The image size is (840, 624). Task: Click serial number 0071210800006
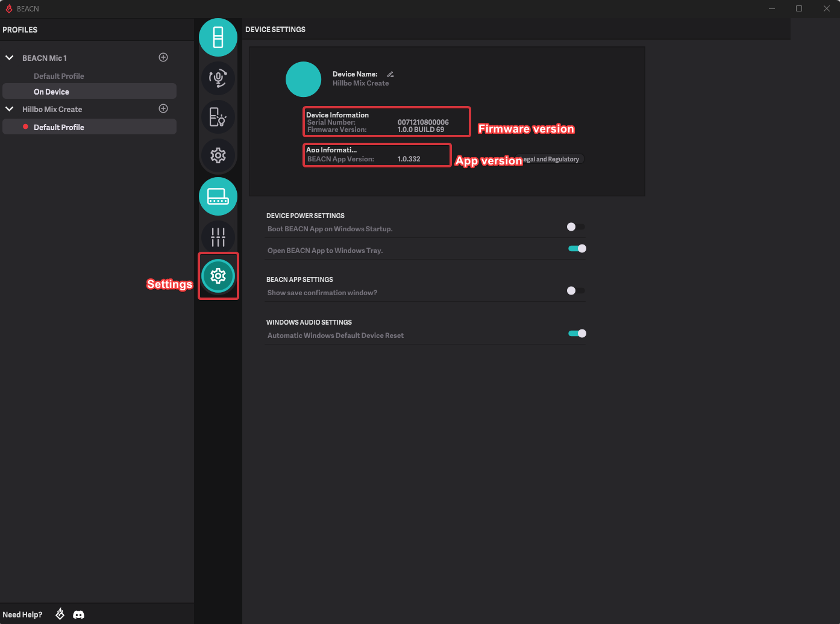tap(423, 122)
